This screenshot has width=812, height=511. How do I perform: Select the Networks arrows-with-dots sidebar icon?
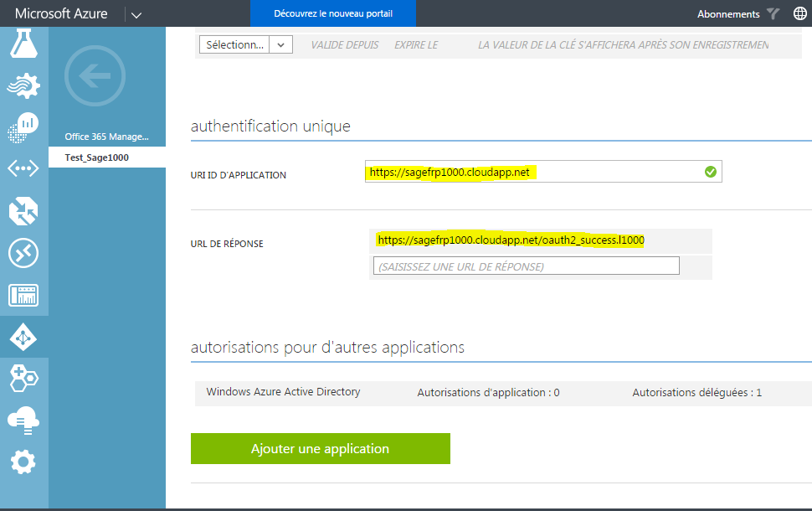pos(23,168)
